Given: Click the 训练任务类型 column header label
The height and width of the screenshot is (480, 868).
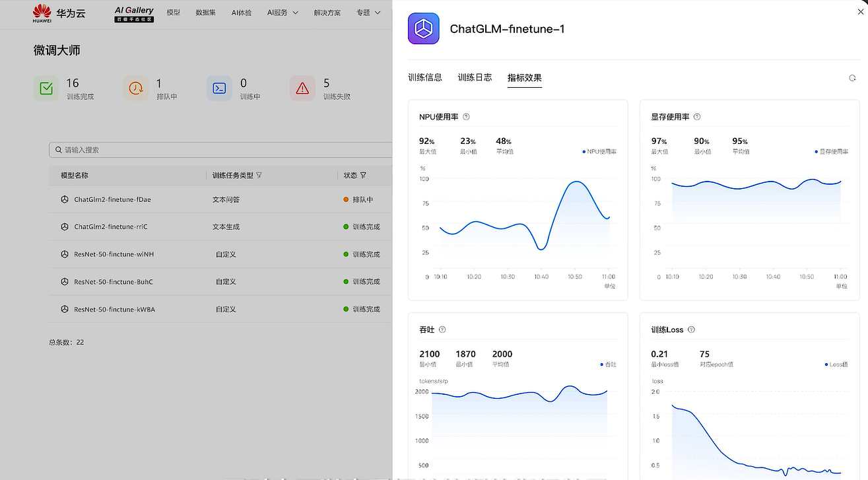Looking at the screenshot, I should [233, 176].
